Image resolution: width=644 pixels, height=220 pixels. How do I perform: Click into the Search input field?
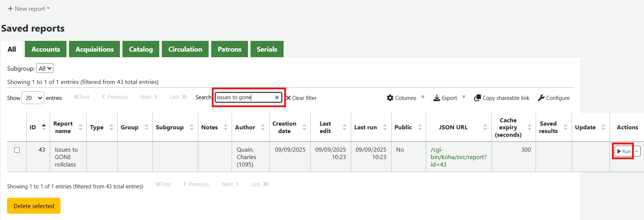(244, 97)
